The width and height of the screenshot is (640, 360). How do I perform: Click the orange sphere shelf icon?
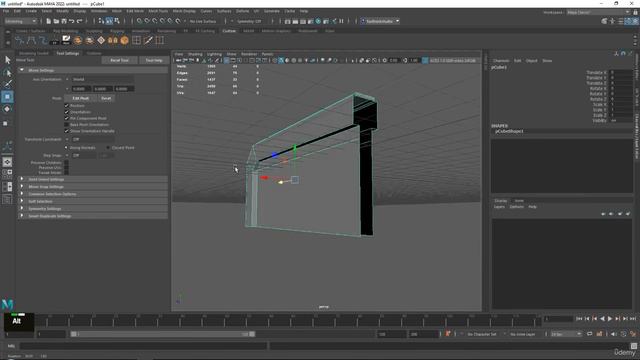[x=78, y=40]
